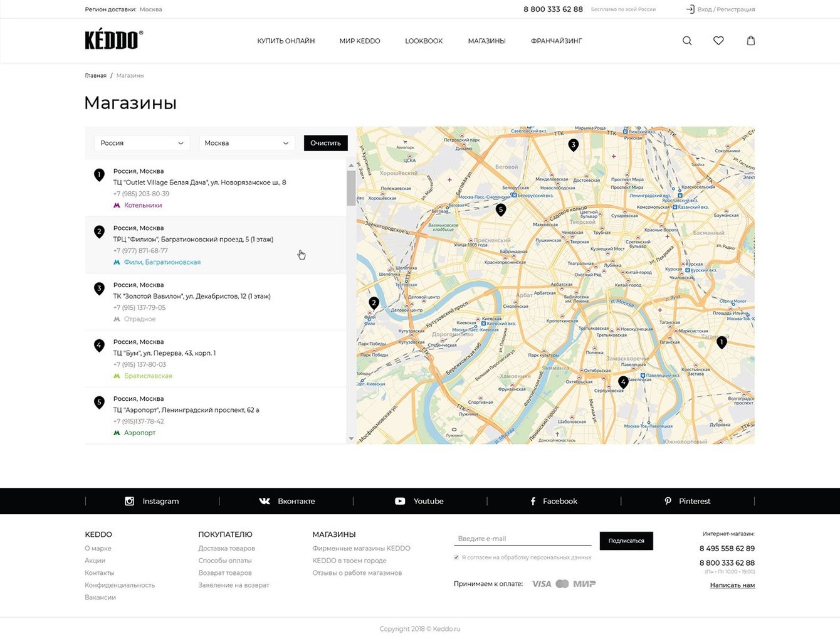Open the Instagram social link
The image size is (840, 639).
[x=152, y=501]
